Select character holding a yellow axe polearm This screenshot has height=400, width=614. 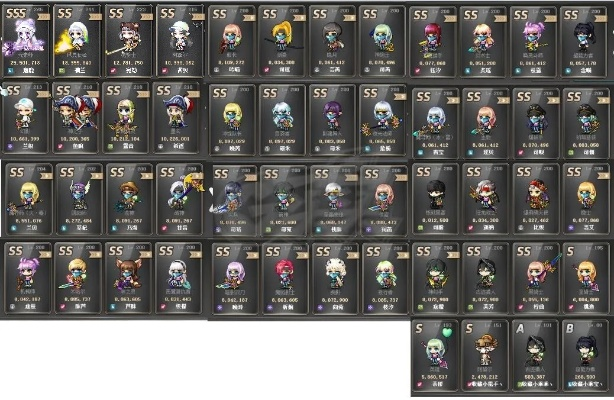(180, 198)
